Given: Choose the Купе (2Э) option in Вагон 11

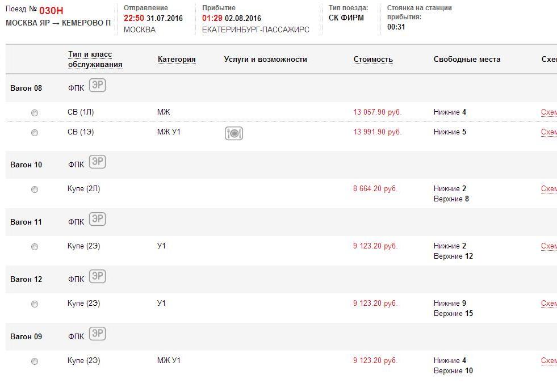Looking at the screenshot, I should coord(35,247).
